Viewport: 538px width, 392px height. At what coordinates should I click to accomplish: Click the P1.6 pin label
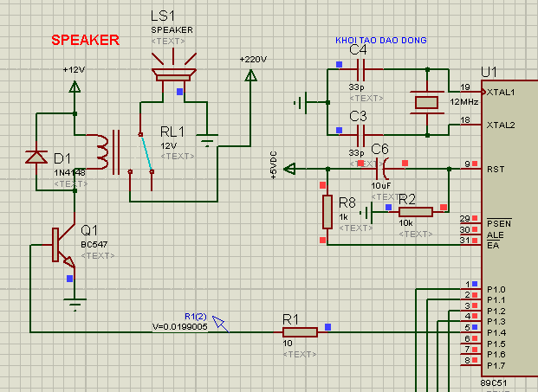496,354
